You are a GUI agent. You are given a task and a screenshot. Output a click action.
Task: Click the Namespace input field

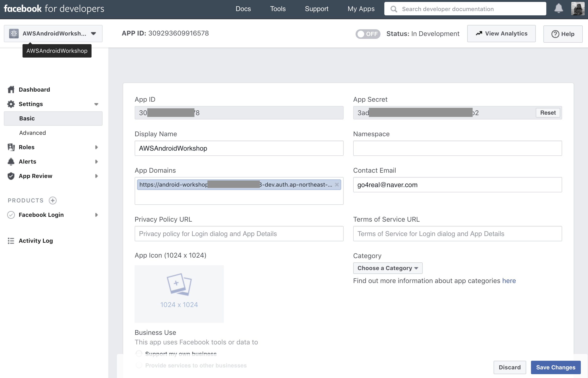[457, 148]
